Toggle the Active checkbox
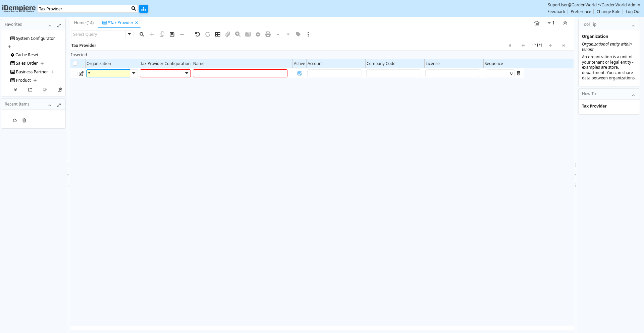This screenshot has height=333, width=644. click(x=300, y=73)
